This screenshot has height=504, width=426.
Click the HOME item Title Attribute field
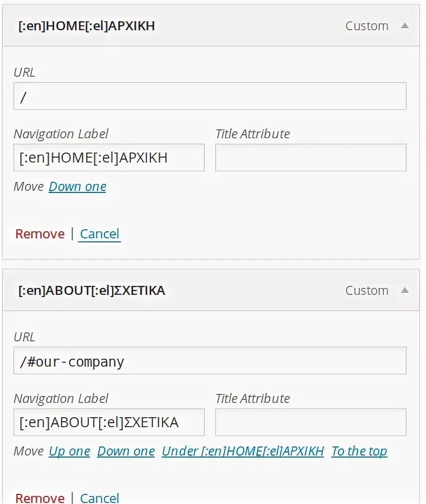(x=310, y=158)
